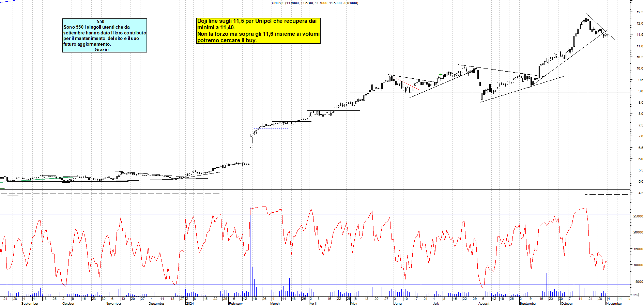Click the 25000 volume axis label
The width and height of the screenshot is (644, 305).
click(638, 216)
